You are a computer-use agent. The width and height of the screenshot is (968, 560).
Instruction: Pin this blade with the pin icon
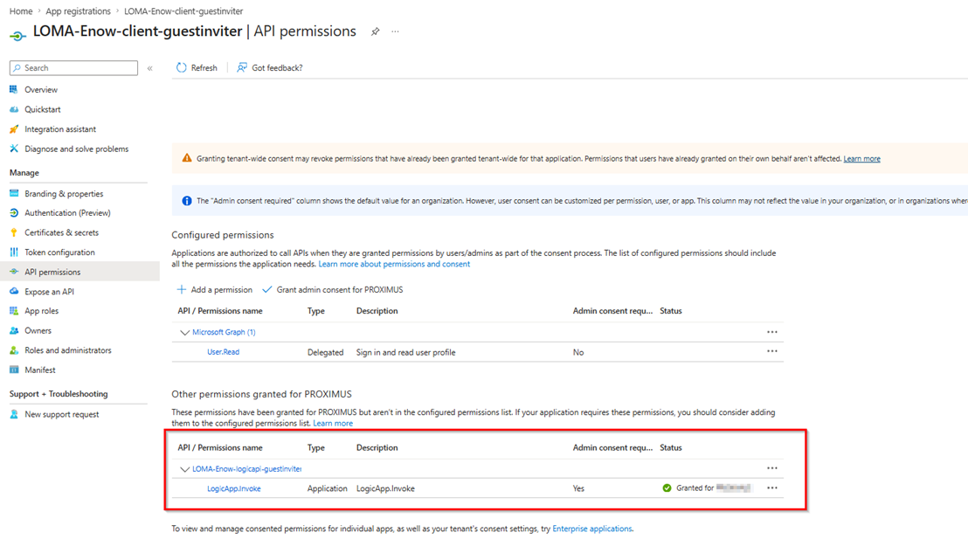(375, 31)
